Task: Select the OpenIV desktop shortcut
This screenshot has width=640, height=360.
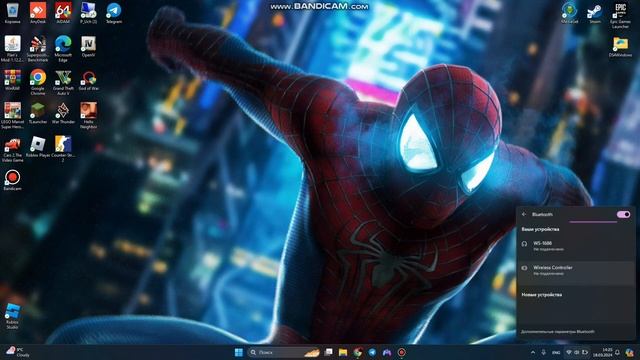Action: coord(88,47)
